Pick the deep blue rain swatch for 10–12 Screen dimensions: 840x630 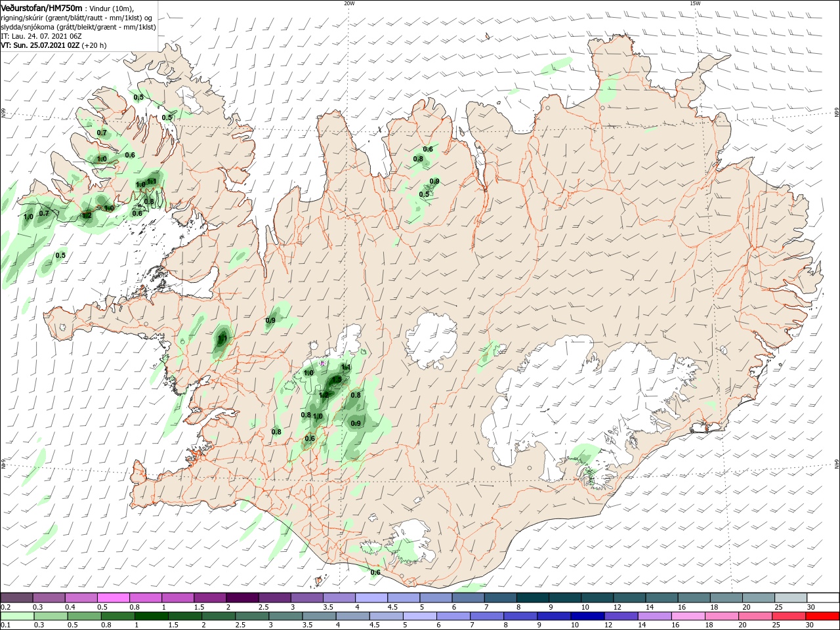[x=588, y=616]
